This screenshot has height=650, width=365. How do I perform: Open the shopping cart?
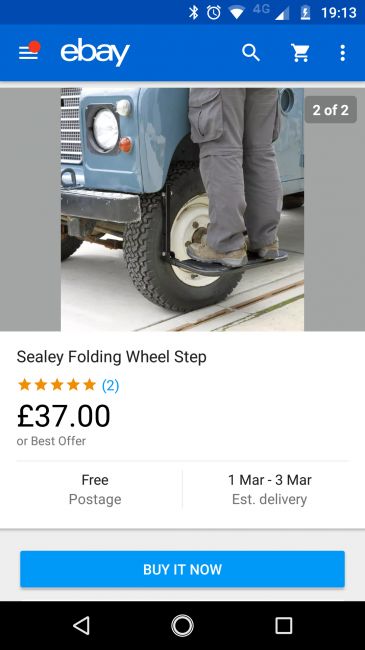tap(300, 53)
